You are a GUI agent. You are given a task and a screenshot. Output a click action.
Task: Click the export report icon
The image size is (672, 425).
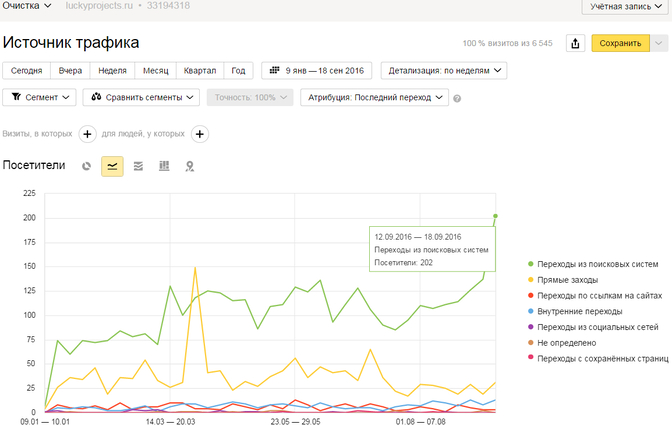point(575,43)
